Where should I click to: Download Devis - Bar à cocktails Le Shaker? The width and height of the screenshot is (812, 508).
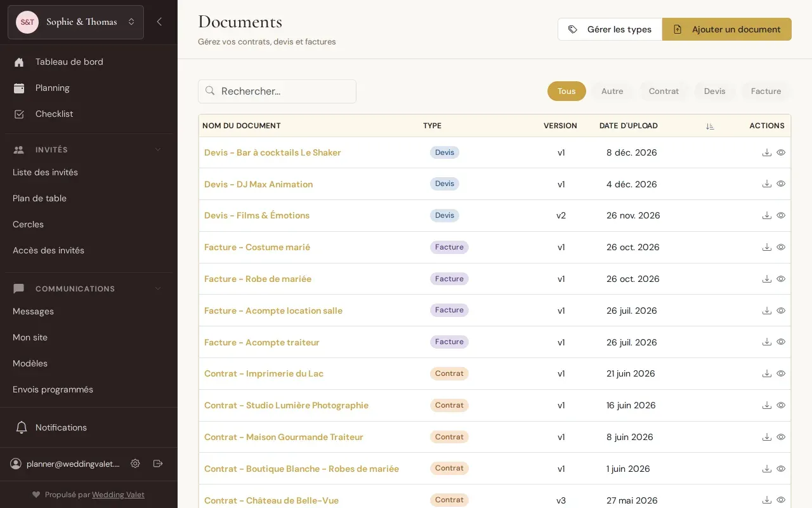(x=766, y=152)
